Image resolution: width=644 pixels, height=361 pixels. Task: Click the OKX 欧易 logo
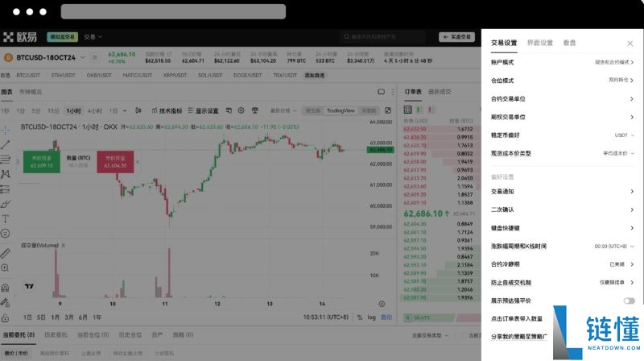(19, 37)
